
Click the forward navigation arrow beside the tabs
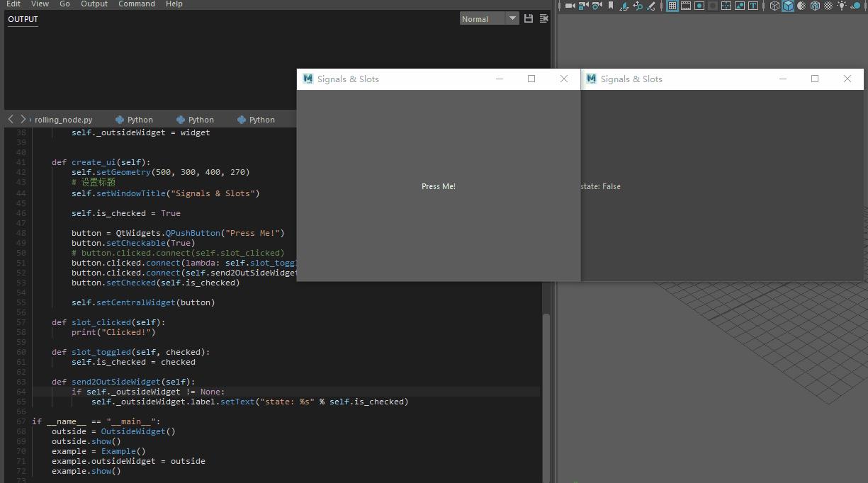23,118
